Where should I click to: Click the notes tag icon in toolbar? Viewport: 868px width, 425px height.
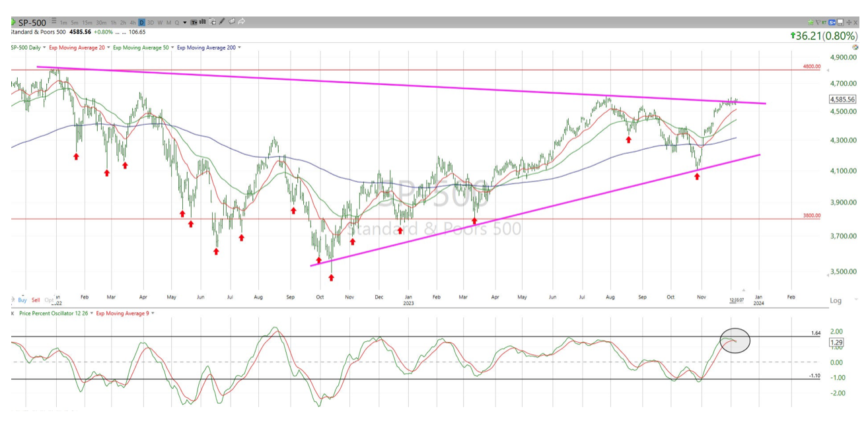click(232, 21)
